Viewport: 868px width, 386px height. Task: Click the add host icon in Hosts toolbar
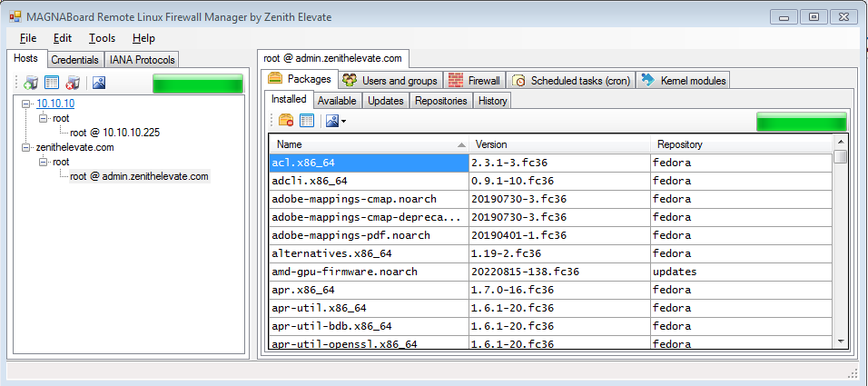coord(32,83)
